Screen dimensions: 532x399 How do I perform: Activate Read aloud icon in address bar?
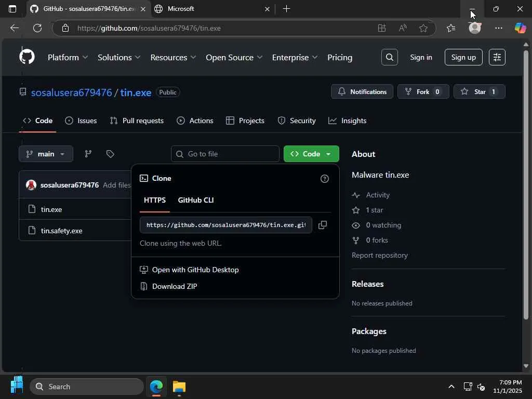403,28
